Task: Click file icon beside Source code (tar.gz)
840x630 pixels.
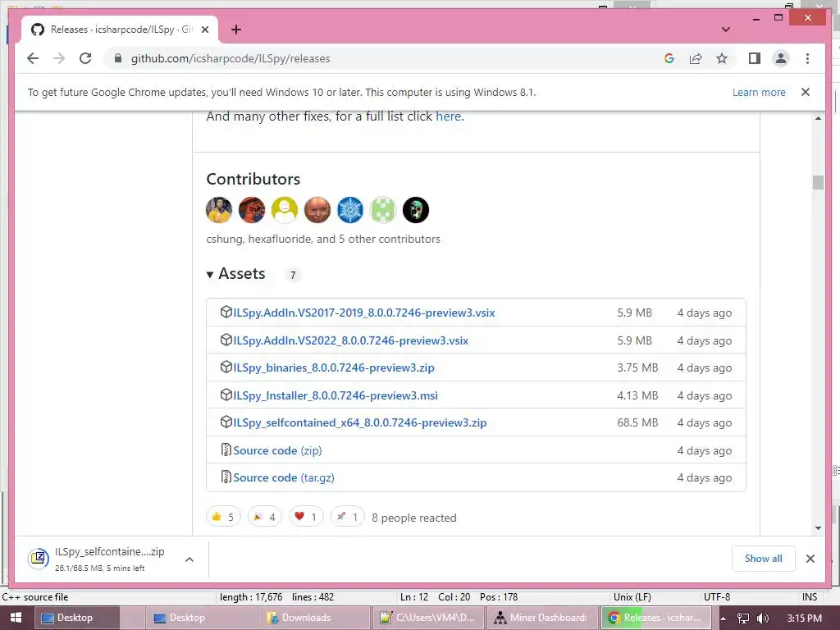Action: tap(226, 477)
